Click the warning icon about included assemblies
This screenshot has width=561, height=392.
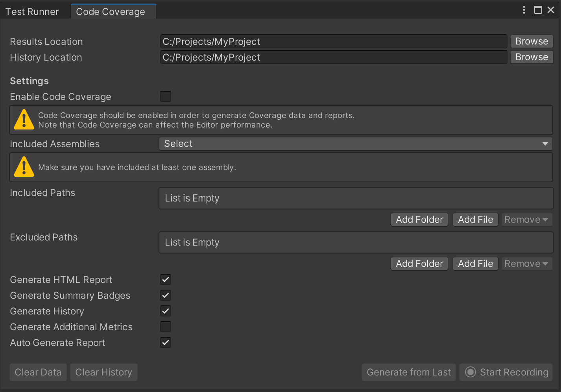(x=24, y=167)
